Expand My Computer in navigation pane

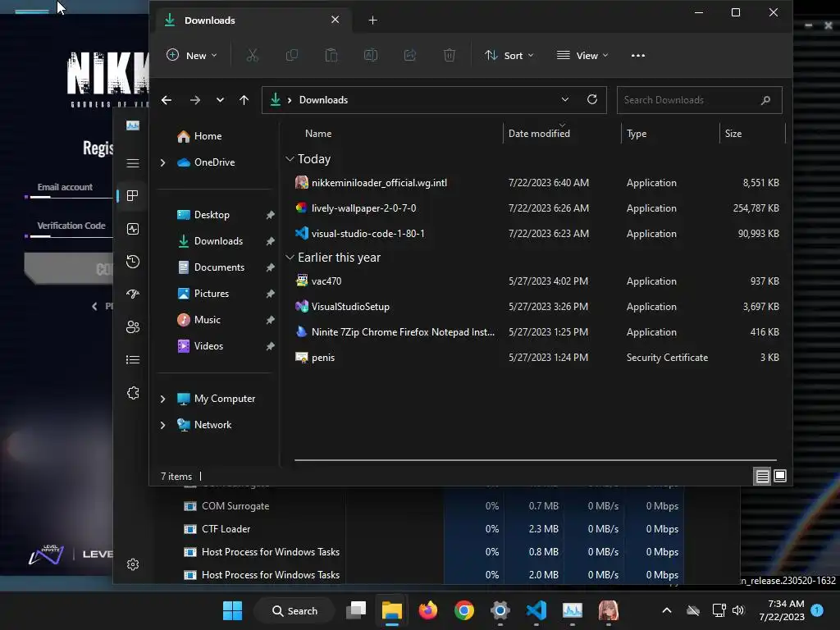pos(163,399)
